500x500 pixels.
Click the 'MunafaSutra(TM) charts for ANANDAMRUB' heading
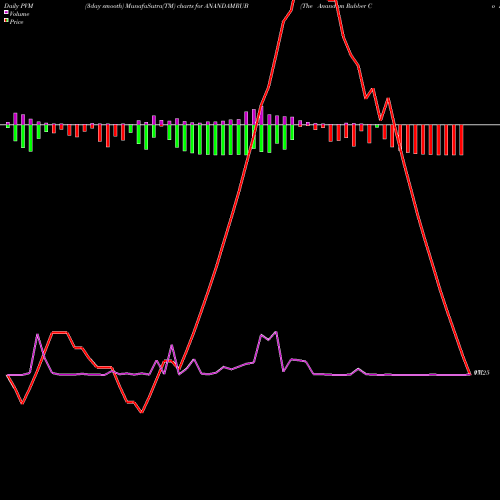tap(187, 6)
